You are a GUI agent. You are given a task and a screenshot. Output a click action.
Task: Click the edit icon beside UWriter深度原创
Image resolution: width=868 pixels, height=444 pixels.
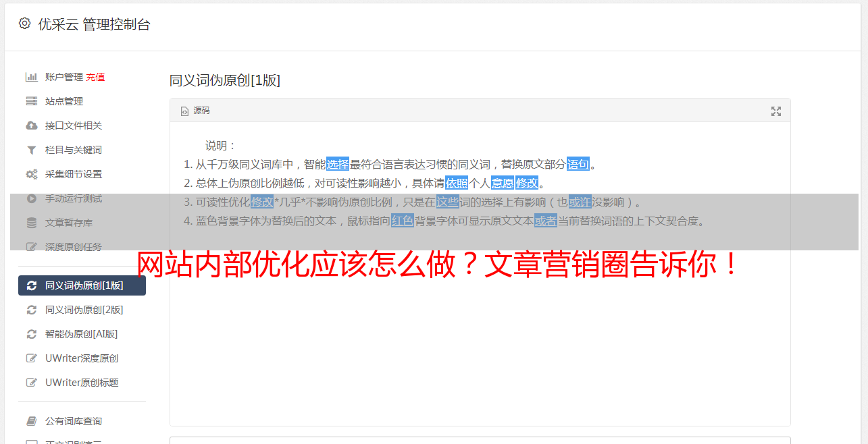click(x=31, y=358)
